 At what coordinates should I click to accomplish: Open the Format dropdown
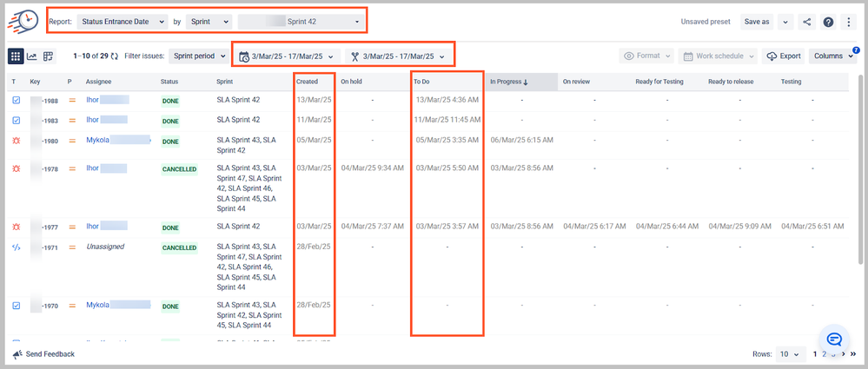pyautogui.click(x=646, y=56)
